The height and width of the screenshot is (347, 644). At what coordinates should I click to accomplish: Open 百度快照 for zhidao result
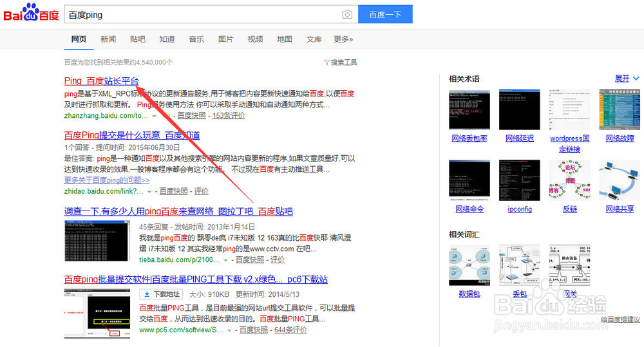click(174, 191)
